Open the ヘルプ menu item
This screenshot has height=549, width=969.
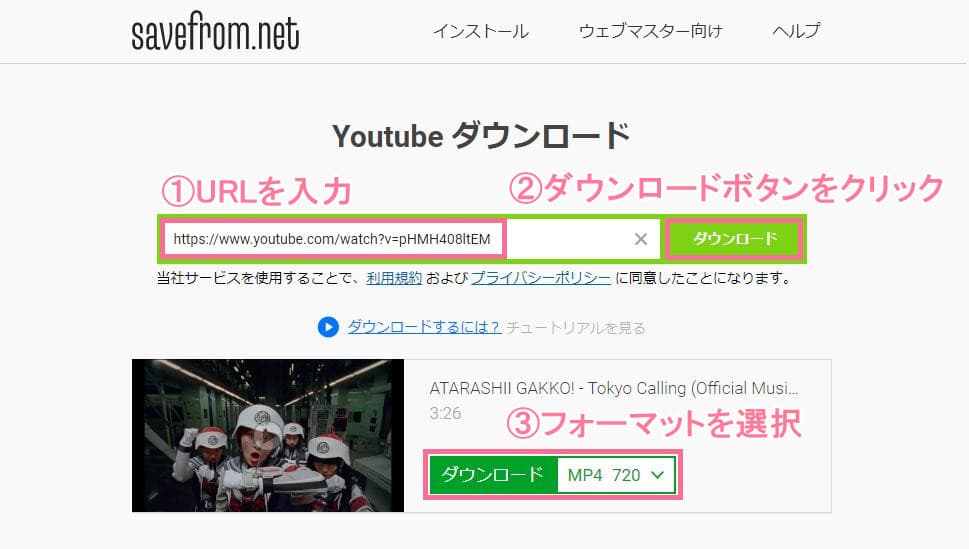coord(796,31)
